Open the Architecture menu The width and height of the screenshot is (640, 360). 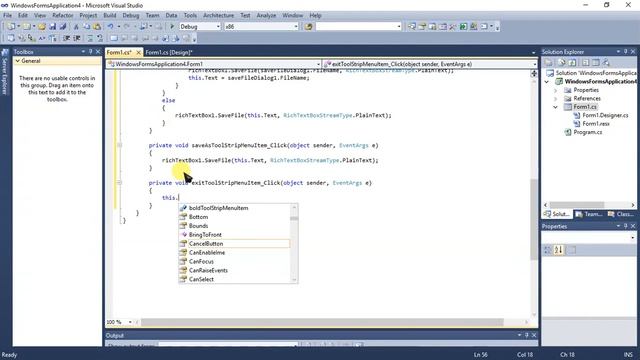(218, 16)
